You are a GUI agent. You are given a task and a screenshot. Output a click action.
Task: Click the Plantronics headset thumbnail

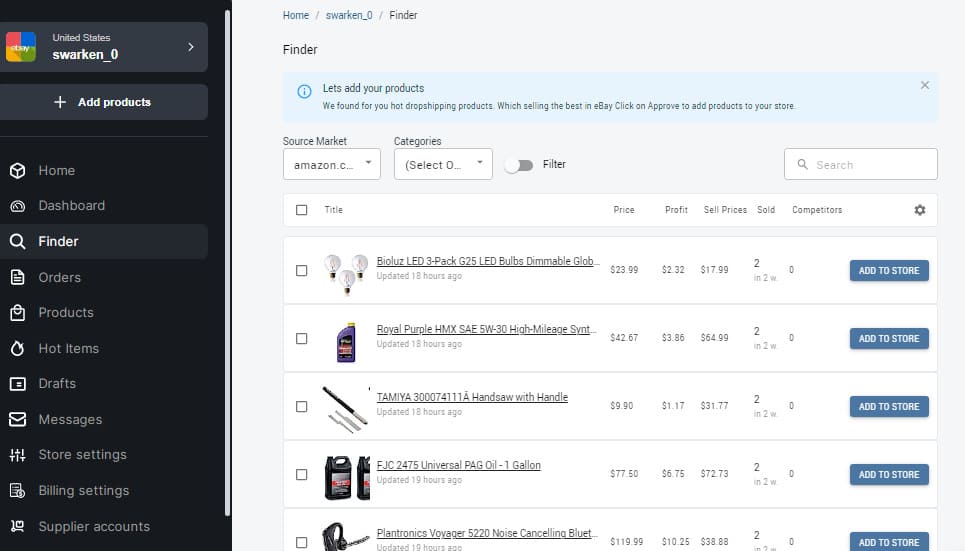(x=345, y=537)
